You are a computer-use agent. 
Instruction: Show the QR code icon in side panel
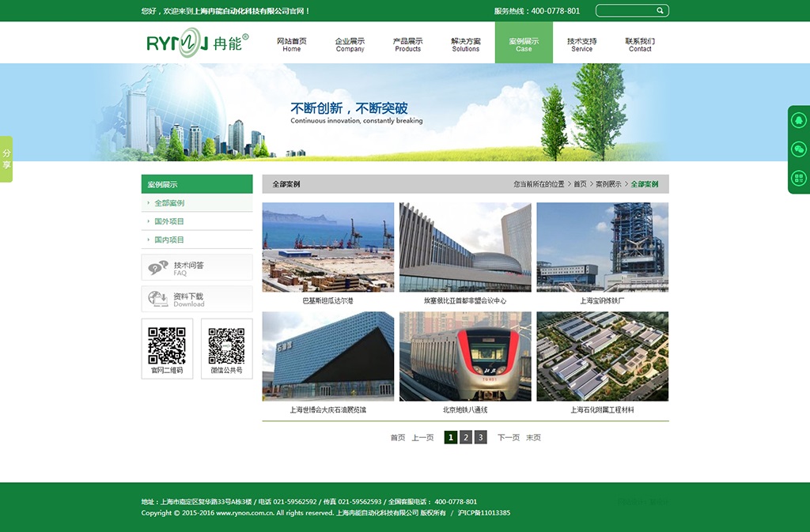click(x=799, y=178)
